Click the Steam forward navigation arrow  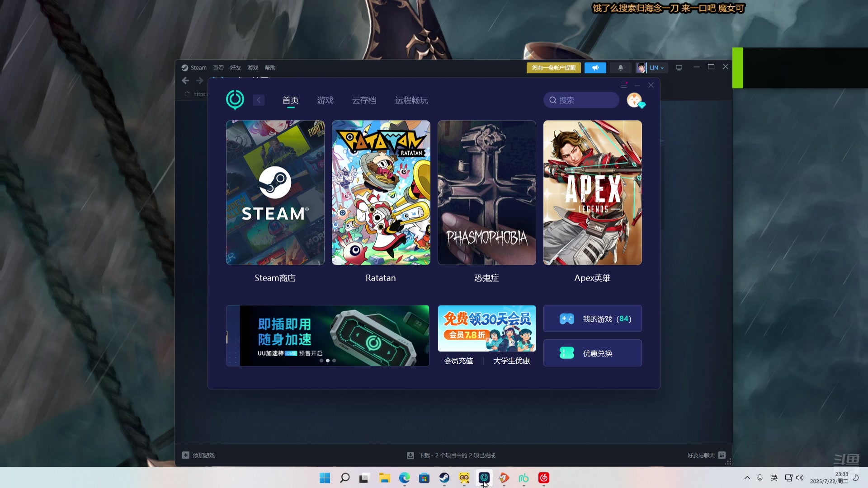coord(200,80)
